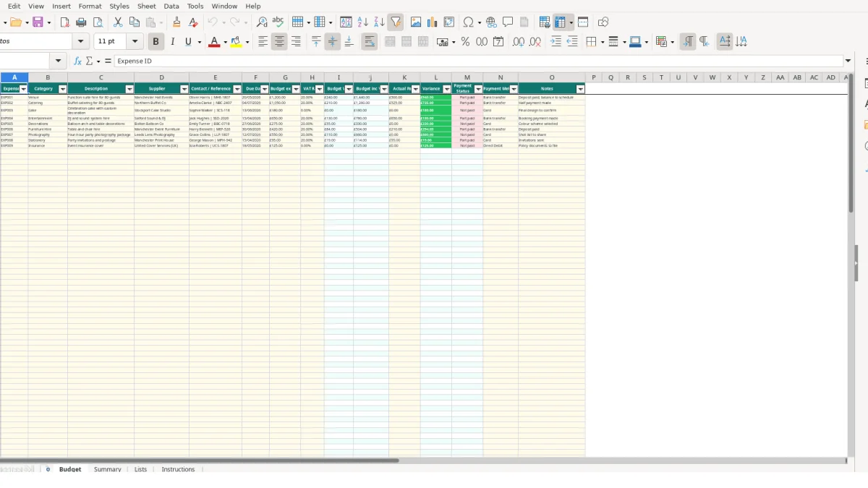This screenshot has height=488, width=868.
Task: Open Supplier column filter dropdown
Action: [x=184, y=89]
